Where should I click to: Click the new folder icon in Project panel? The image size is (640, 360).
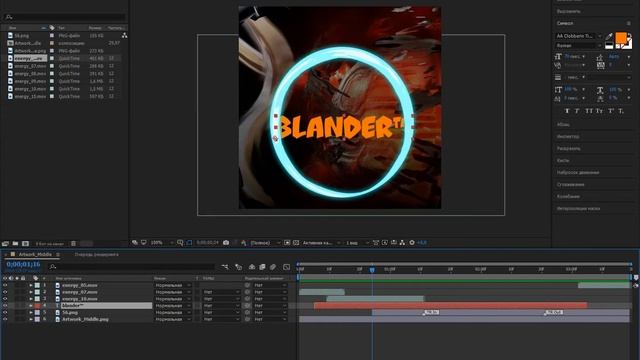[15, 243]
